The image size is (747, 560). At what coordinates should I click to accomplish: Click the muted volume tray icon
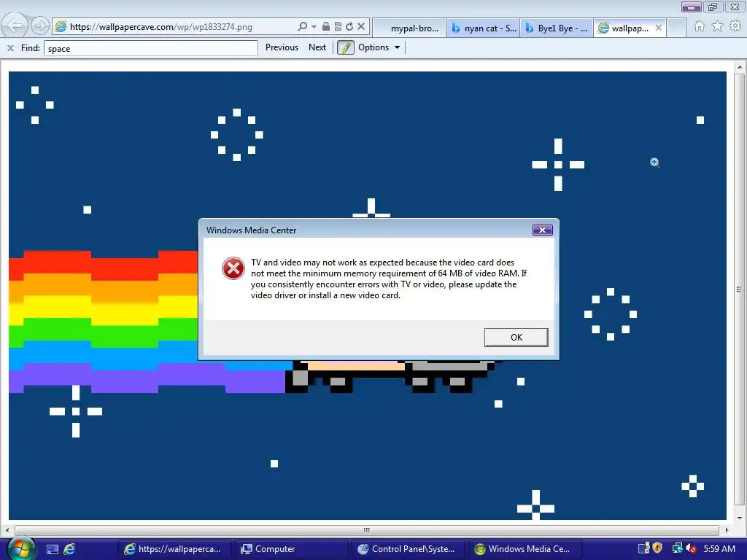coord(692,548)
